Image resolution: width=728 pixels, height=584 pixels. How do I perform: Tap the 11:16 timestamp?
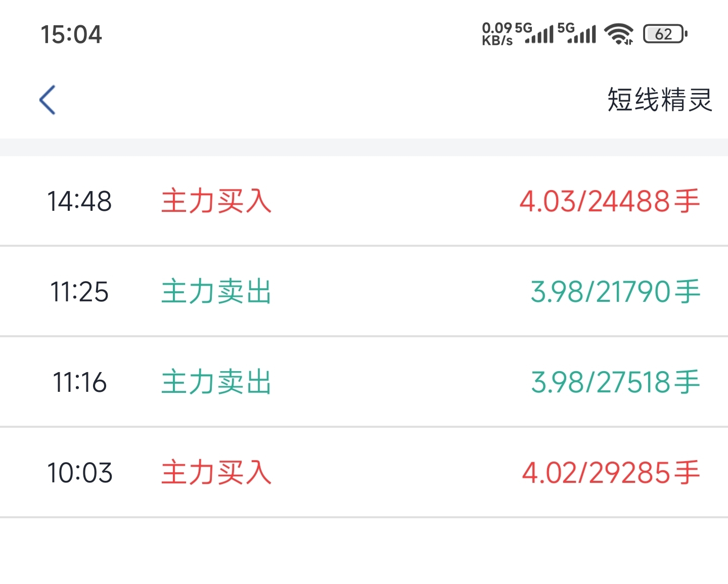pos(79,382)
